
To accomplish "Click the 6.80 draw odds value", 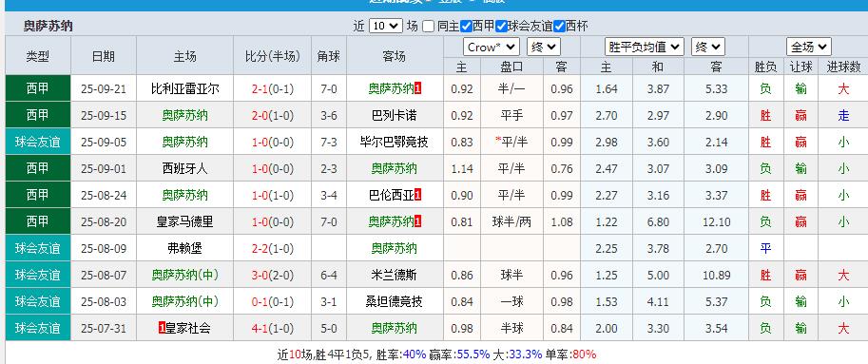I will point(658,221).
